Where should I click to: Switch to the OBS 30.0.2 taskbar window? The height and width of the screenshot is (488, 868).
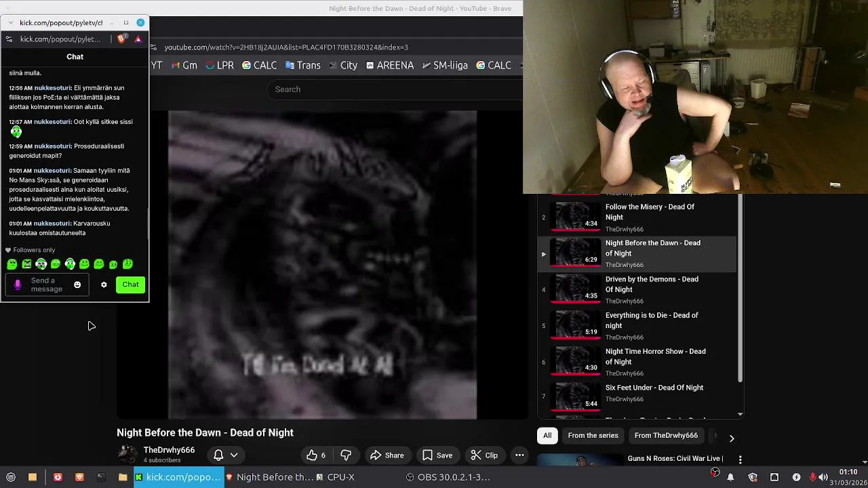tap(448, 477)
